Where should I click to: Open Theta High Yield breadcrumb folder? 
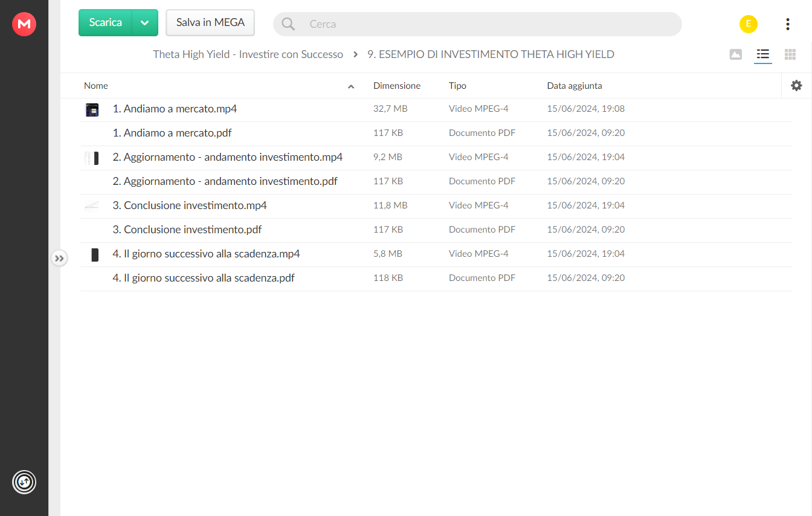coord(248,54)
